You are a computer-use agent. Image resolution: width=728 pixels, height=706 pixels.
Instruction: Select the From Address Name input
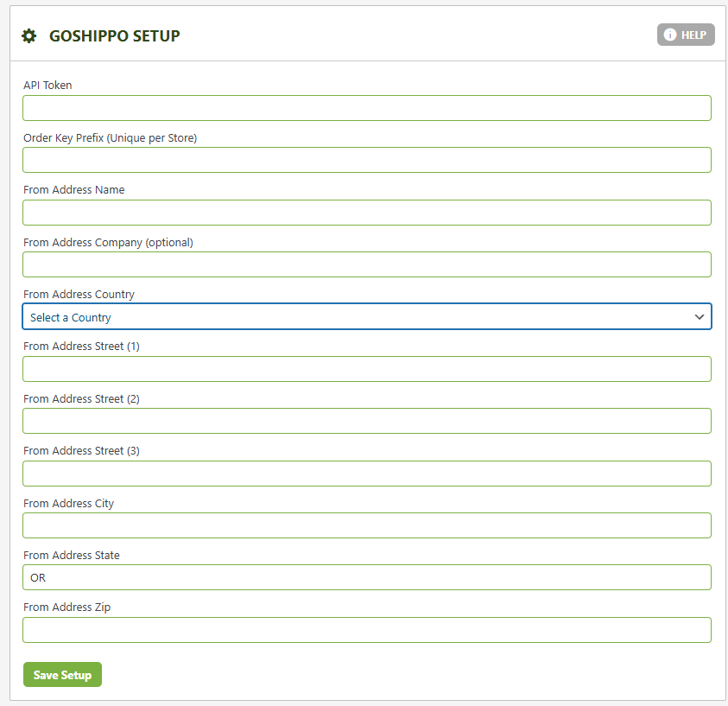(x=366, y=213)
